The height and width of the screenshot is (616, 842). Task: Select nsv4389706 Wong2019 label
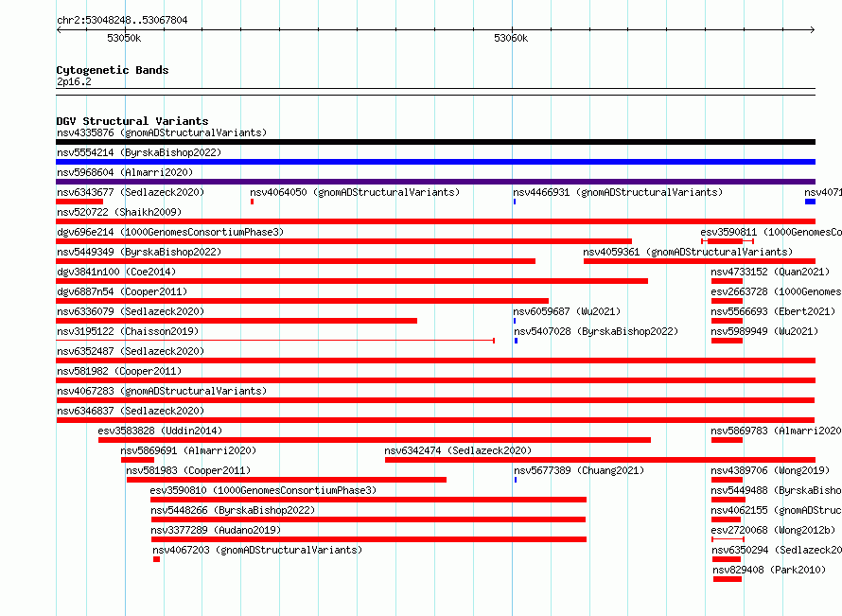coord(770,470)
